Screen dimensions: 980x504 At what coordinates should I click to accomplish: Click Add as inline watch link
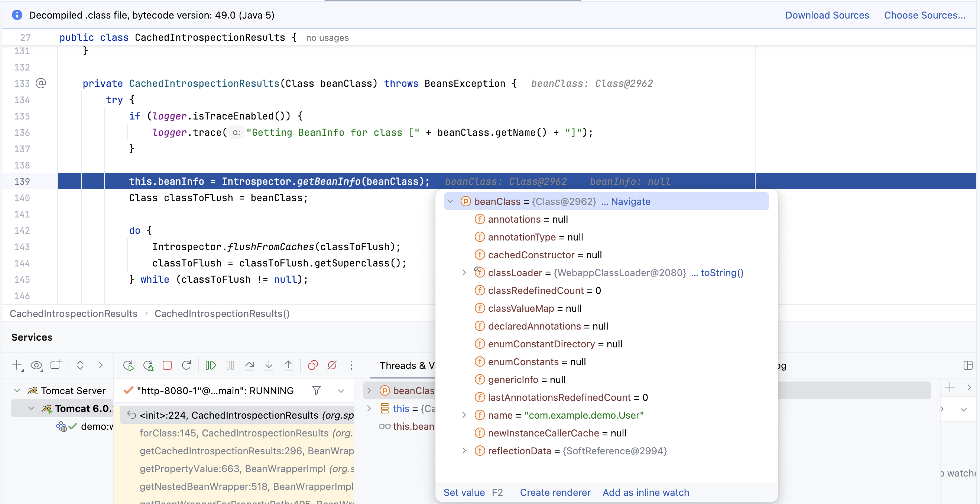click(x=646, y=492)
